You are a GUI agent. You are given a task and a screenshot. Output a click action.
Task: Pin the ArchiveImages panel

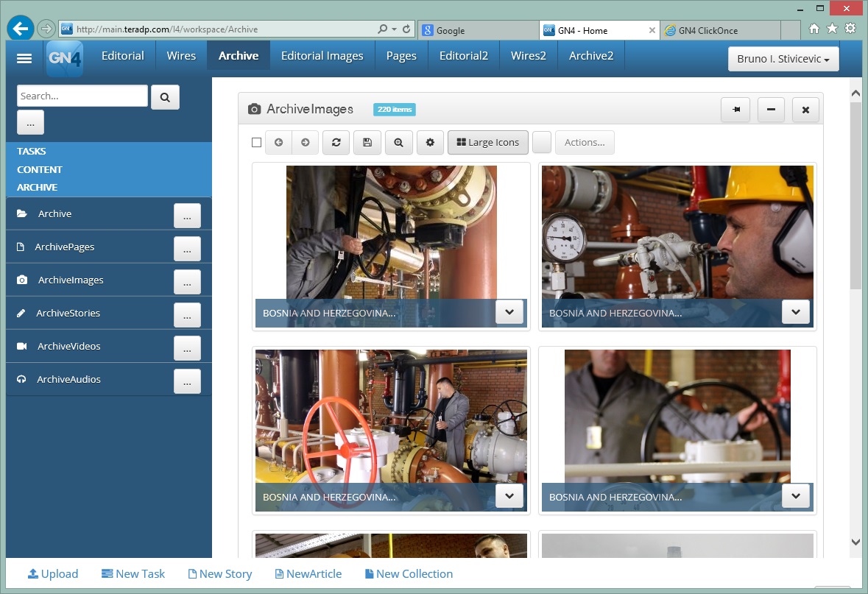coord(735,110)
